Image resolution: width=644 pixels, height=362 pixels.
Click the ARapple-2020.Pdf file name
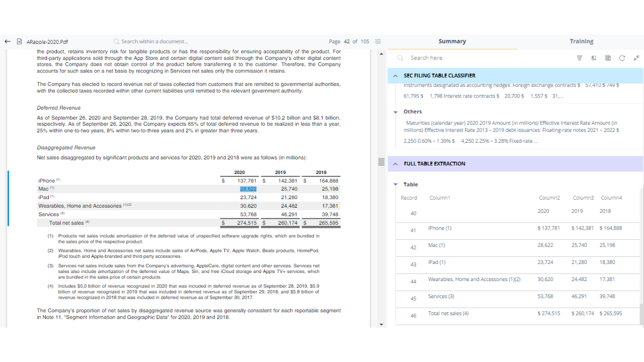pos(47,42)
